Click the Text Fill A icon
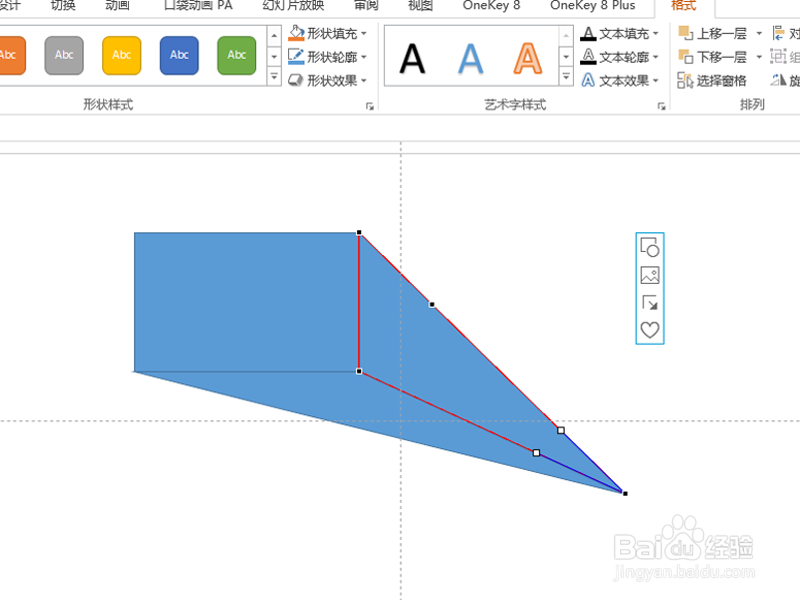Image resolution: width=800 pixels, height=600 pixels. coord(588,34)
